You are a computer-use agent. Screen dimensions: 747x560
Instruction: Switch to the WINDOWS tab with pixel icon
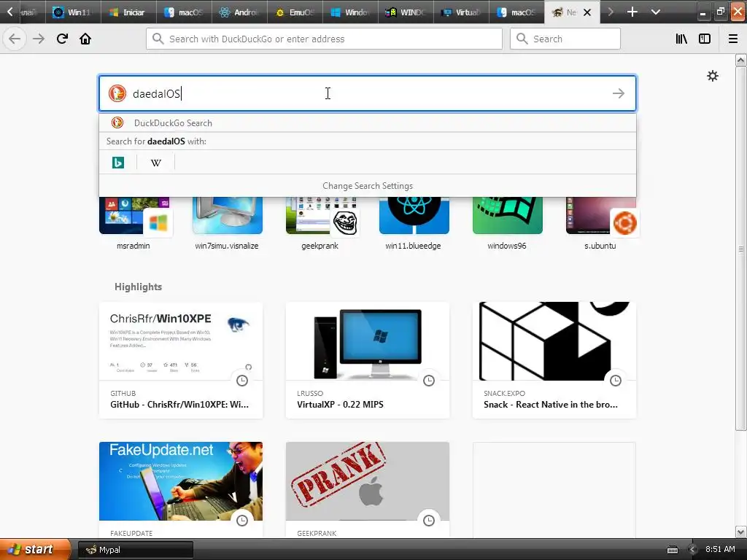pos(406,12)
